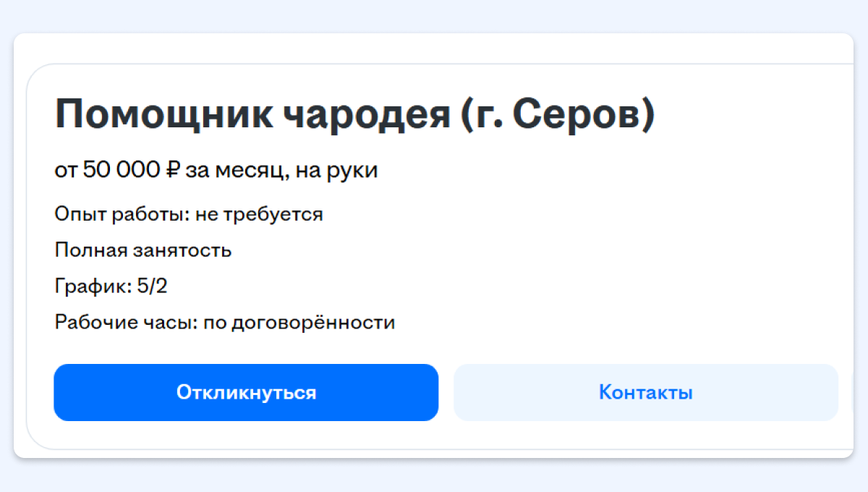
Task: Click the 5/2 schedule value
Action: pos(151,287)
